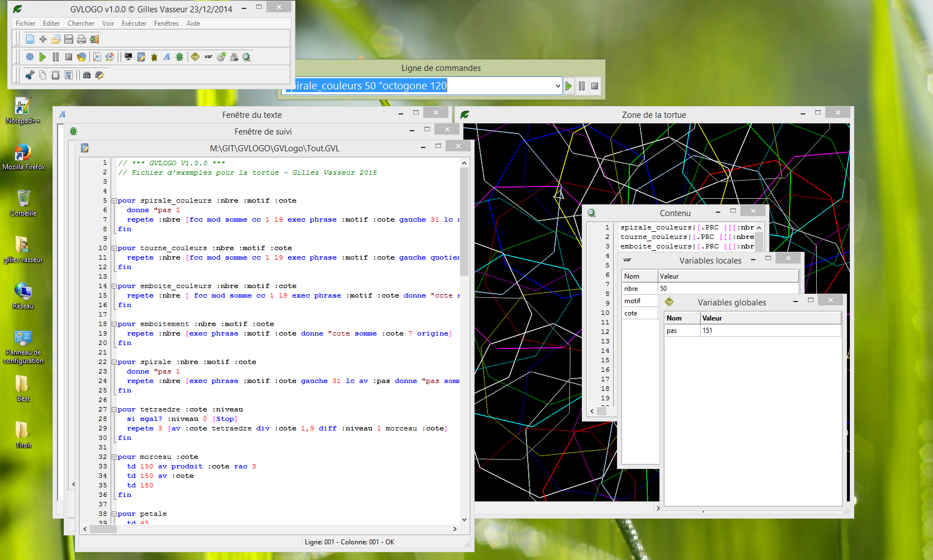Click the Print icon in the toolbar
The image size is (933, 560).
[82, 39]
